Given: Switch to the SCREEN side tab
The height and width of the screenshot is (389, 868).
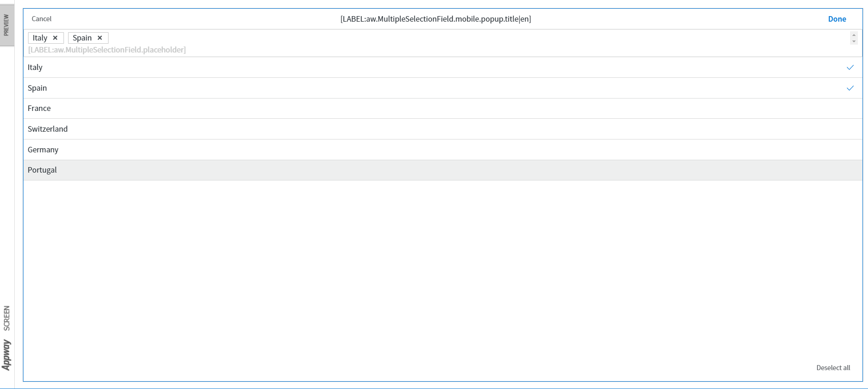Looking at the screenshot, I should pyautogui.click(x=6, y=318).
